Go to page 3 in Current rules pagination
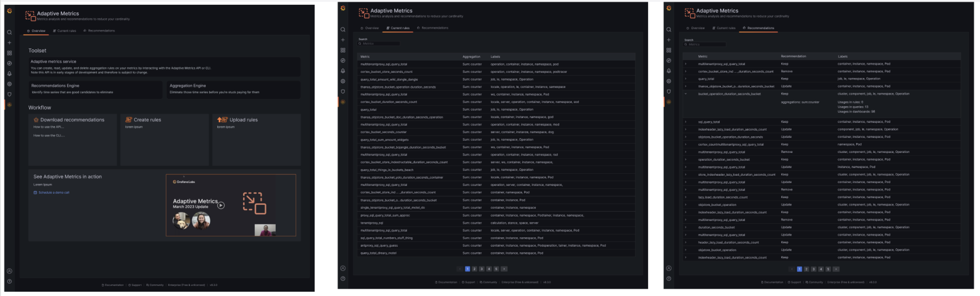980x296 pixels. click(x=482, y=269)
